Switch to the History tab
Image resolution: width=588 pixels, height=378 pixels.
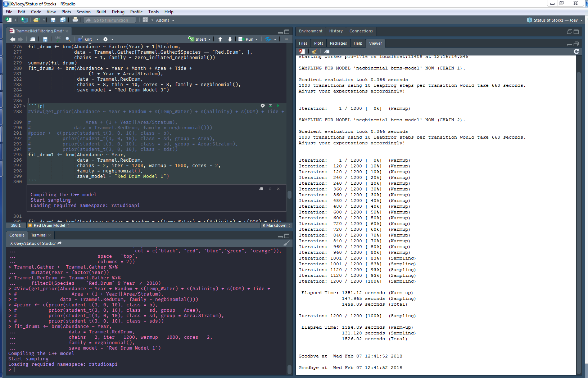click(336, 31)
